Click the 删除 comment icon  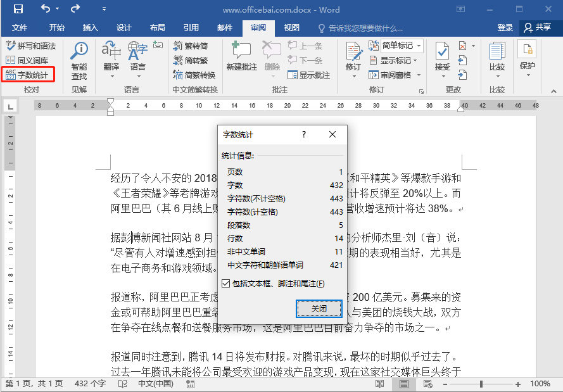272,50
